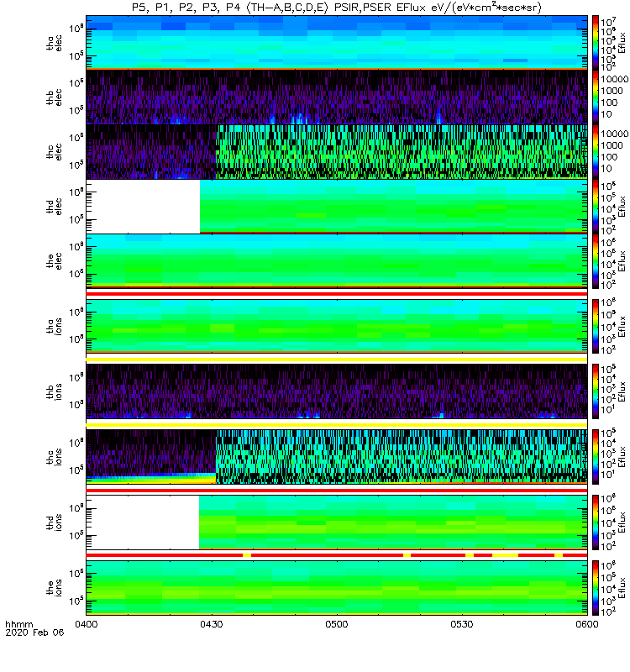Click inside the tha ions spectrogram panel
The width and height of the screenshot is (630, 672).
(x=337, y=326)
